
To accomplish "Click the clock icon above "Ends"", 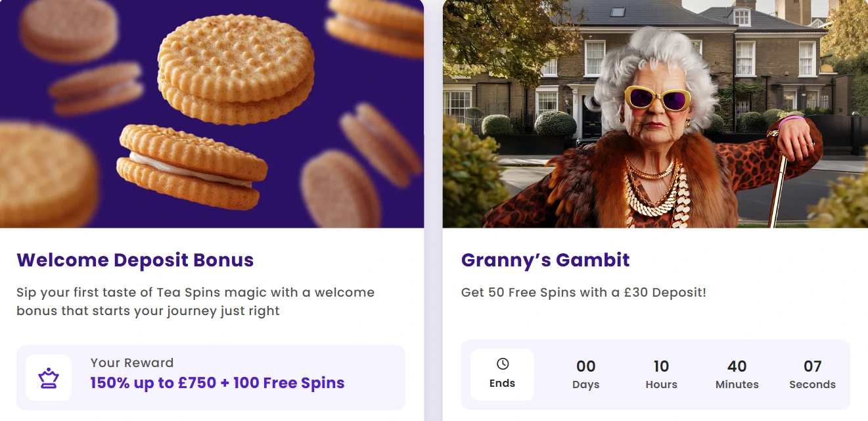I will click(501, 362).
